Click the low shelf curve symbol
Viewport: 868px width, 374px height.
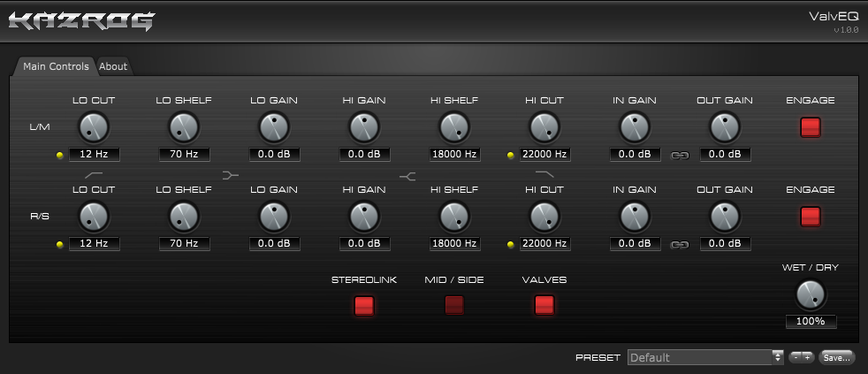[x=231, y=175]
